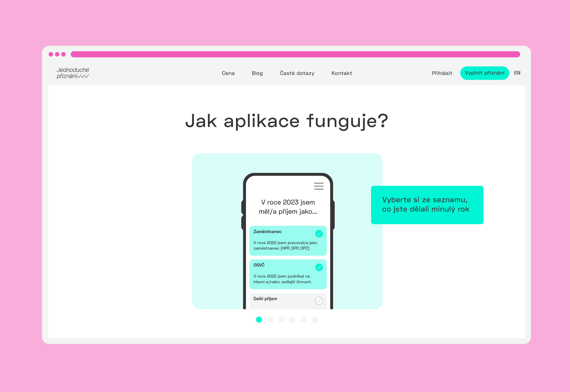Go to the fourth carousel slide dot
The width and height of the screenshot is (570, 392).
click(292, 320)
